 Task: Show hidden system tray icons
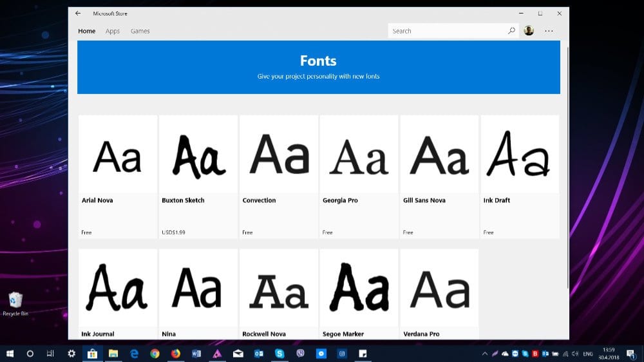click(485, 354)
